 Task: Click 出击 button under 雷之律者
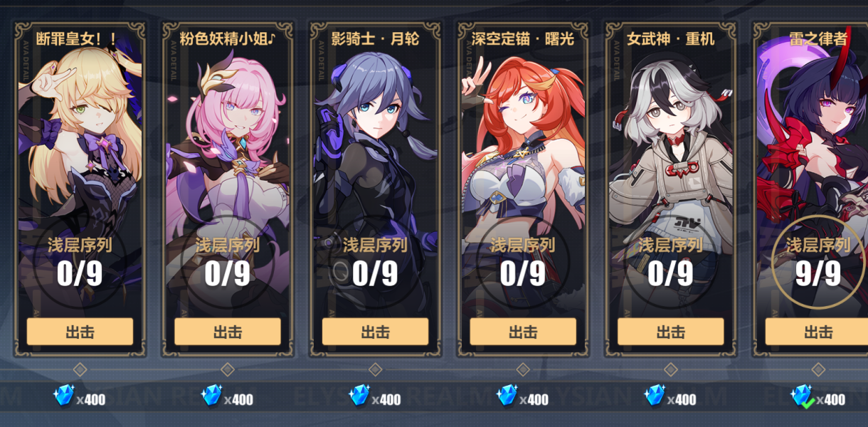coord(817,332)
